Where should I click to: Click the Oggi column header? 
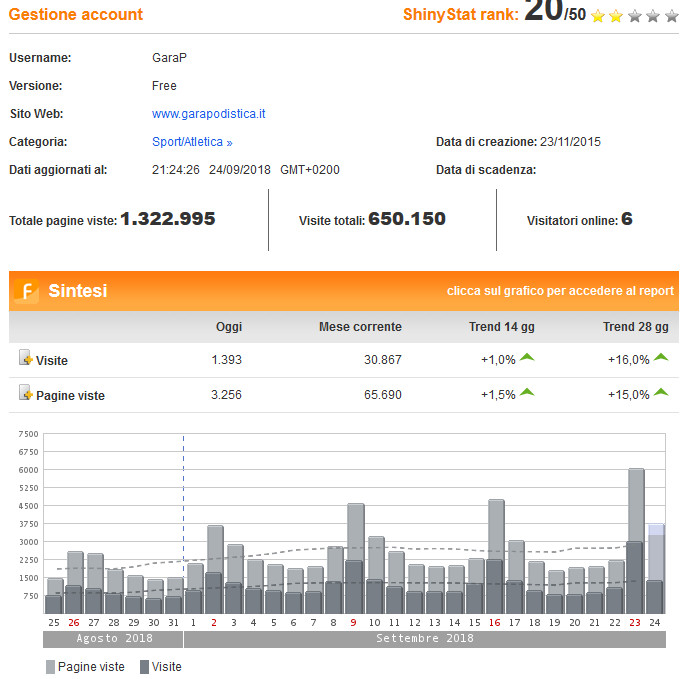pyautogui.click(x=229, y=327)
